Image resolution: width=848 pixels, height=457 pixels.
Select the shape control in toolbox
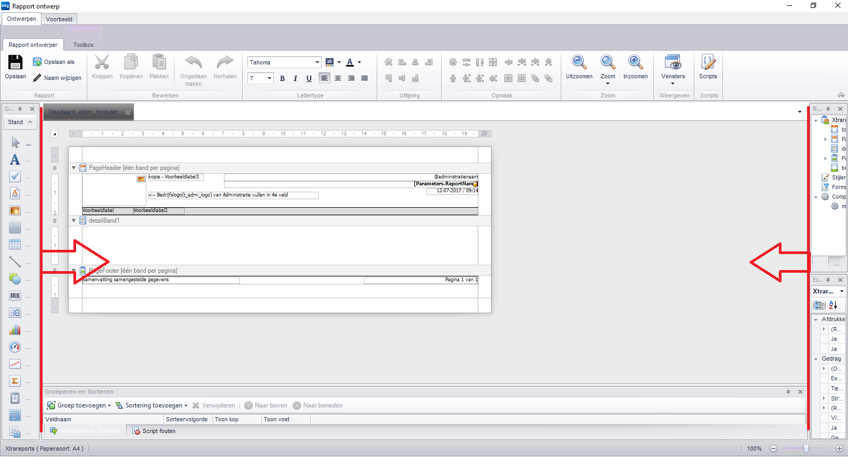15,279
